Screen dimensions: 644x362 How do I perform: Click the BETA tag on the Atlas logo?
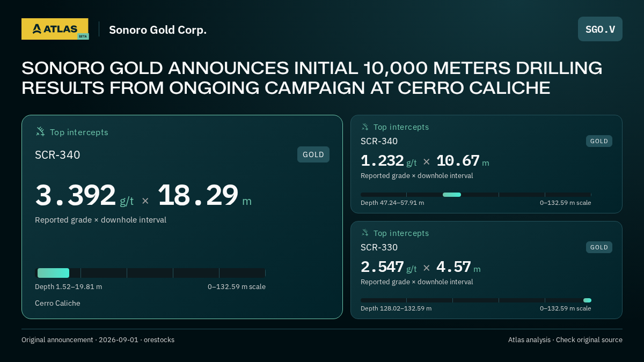[83, 36]
